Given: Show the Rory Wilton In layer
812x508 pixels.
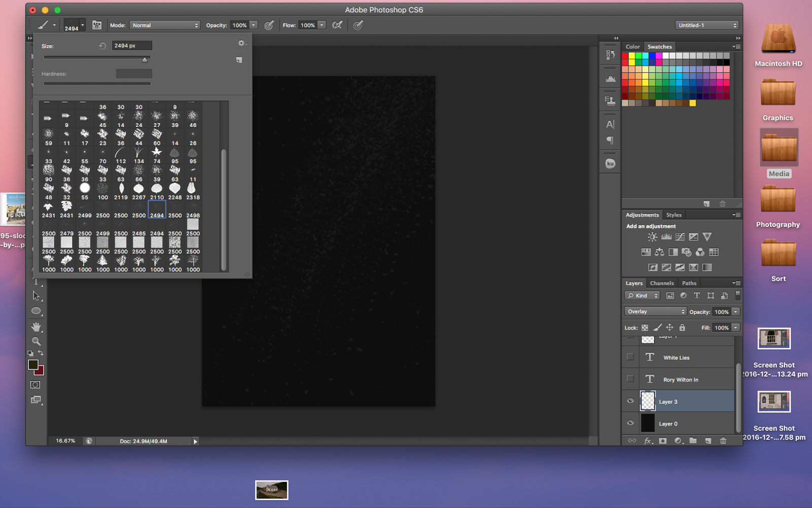Looking at the screenshot, I should point(630,379).
